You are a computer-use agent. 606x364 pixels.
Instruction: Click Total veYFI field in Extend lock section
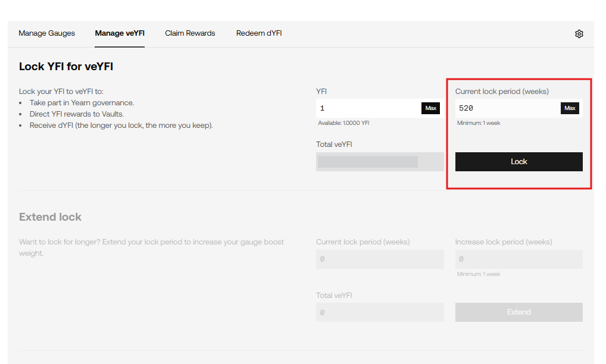coord(379,312)
